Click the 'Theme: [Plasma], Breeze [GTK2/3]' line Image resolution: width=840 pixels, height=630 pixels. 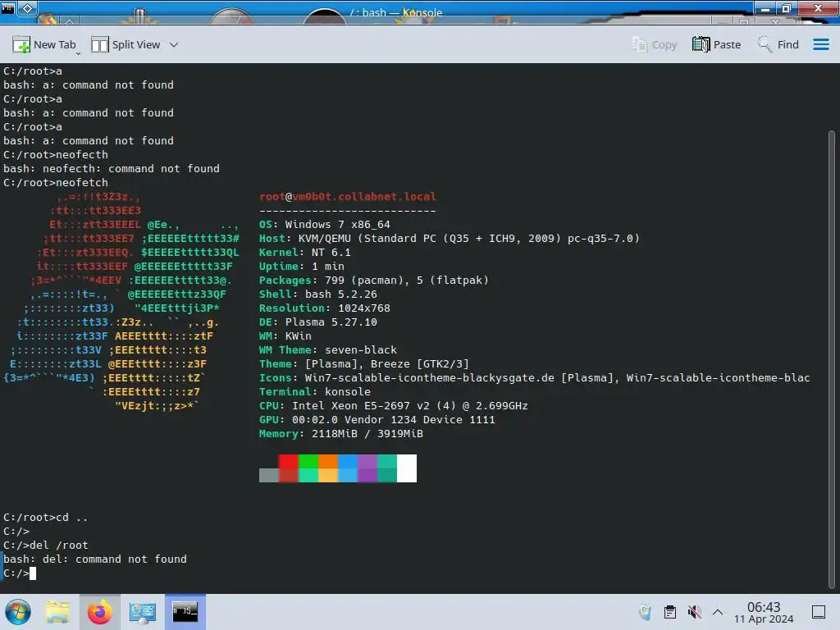(364, 363)
